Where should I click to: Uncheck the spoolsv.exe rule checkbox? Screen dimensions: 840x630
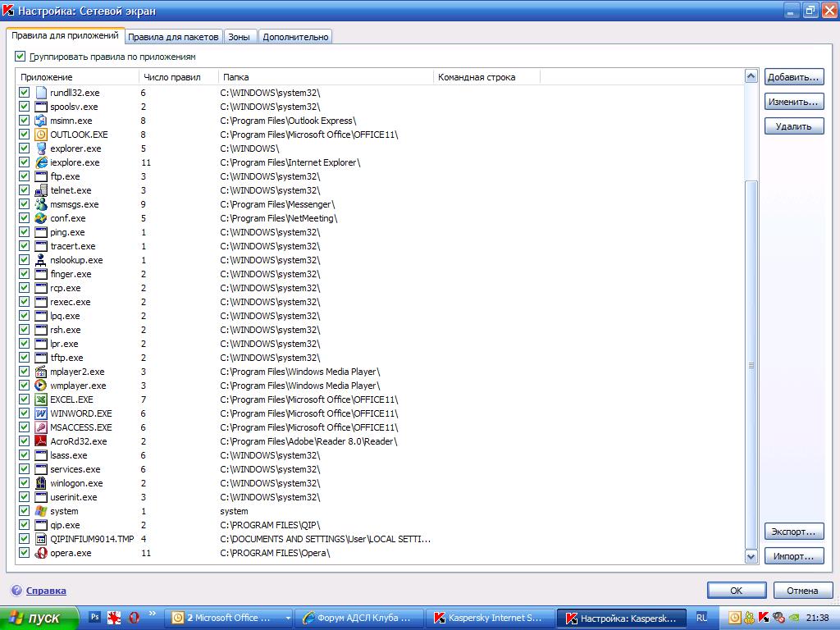pyautogui.click(x=24, y=107)
